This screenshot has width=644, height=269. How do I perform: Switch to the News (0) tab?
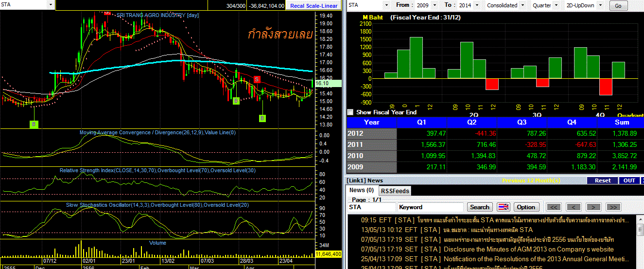pos(362,190)
